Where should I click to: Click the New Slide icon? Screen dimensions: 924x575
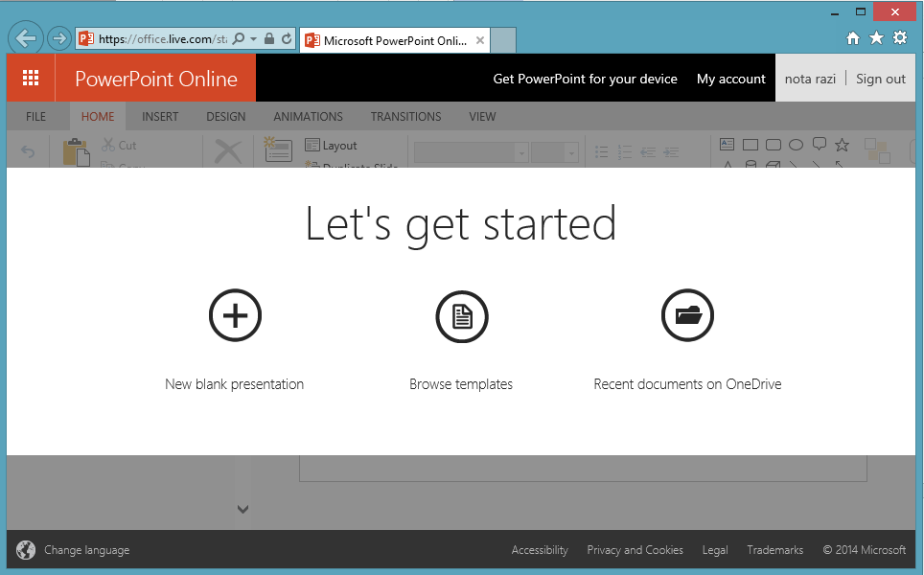[278, 149]
